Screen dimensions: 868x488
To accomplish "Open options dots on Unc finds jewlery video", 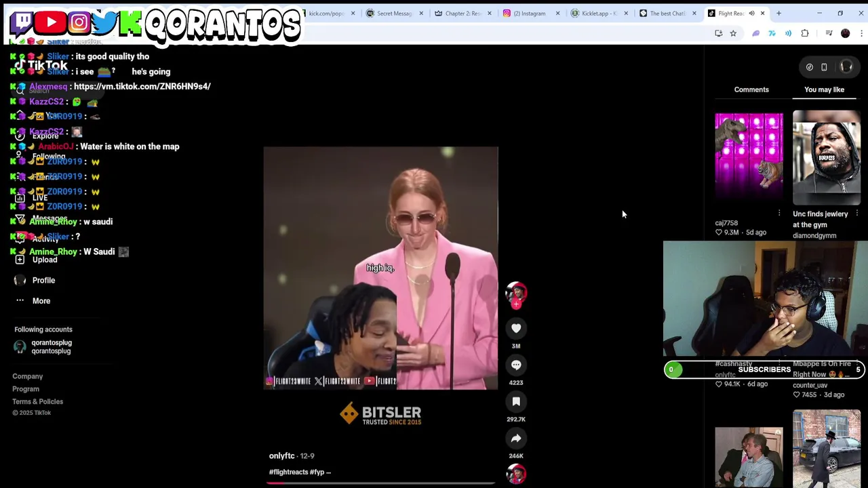I will point(857,213).
